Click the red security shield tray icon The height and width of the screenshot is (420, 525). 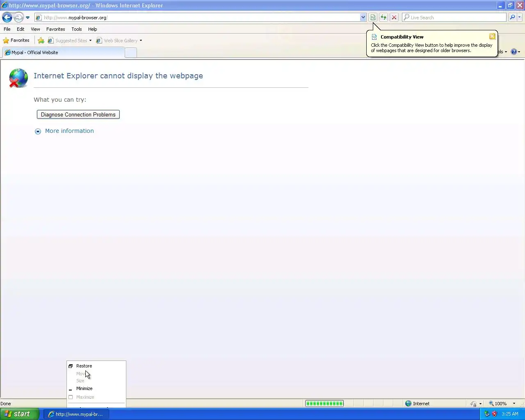pos(494,414)
